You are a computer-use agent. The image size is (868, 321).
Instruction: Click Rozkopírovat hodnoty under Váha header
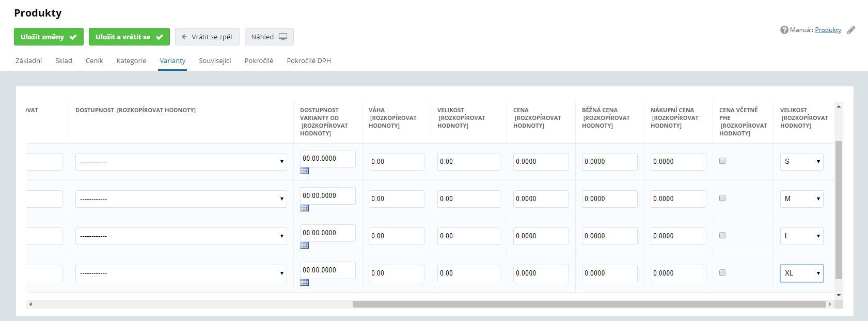click(393, 121)
